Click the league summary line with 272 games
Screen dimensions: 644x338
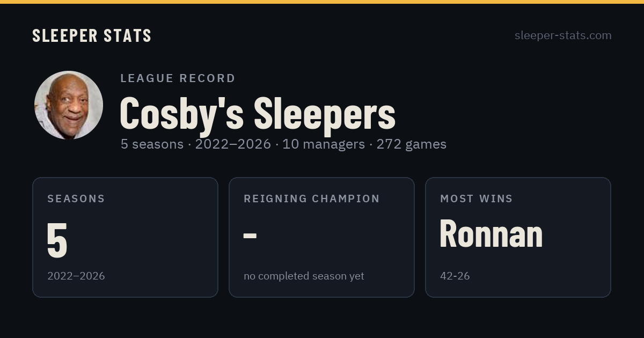pos(283,144)
